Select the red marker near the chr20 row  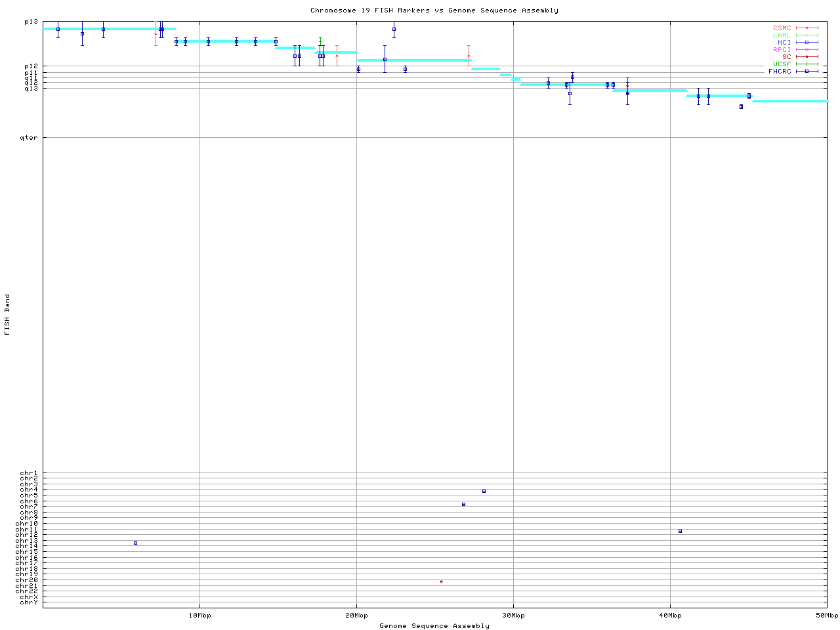coord(441,581)
